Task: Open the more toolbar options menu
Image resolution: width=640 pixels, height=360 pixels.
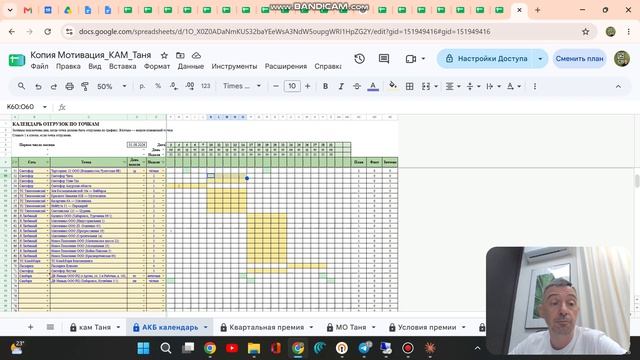Action: click(x=535, y=87)
